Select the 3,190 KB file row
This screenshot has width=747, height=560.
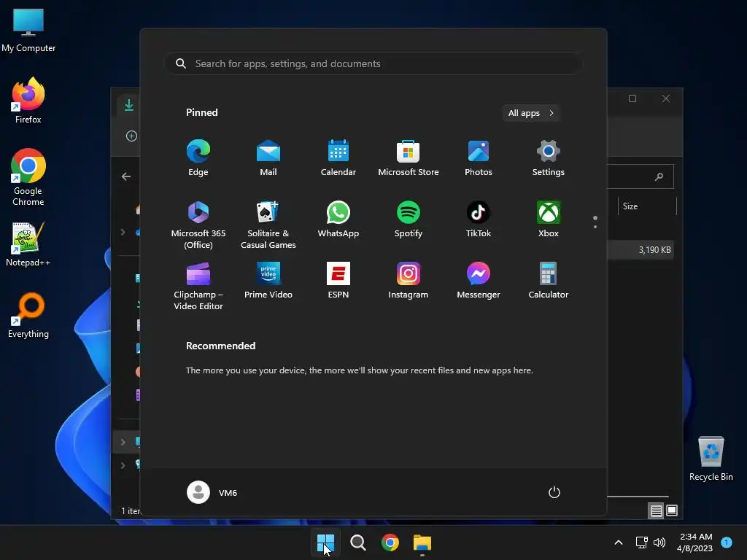pos(640,250)
